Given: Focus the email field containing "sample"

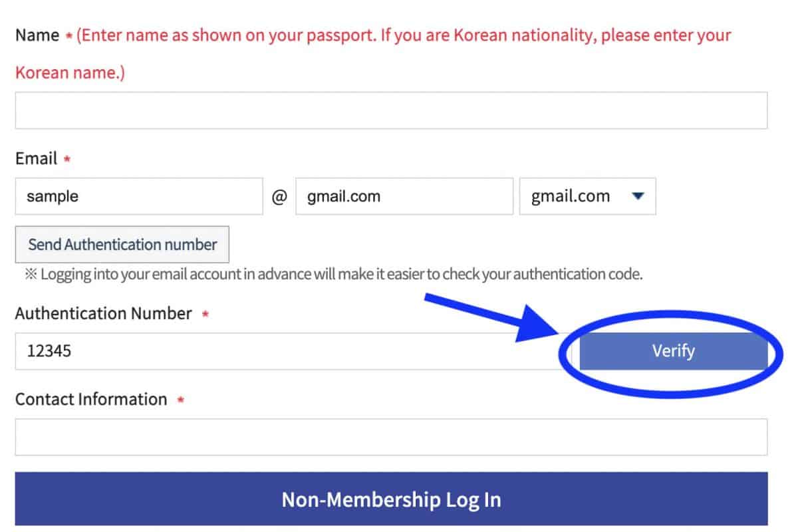Looking at the screenshot, I should 138,196.
